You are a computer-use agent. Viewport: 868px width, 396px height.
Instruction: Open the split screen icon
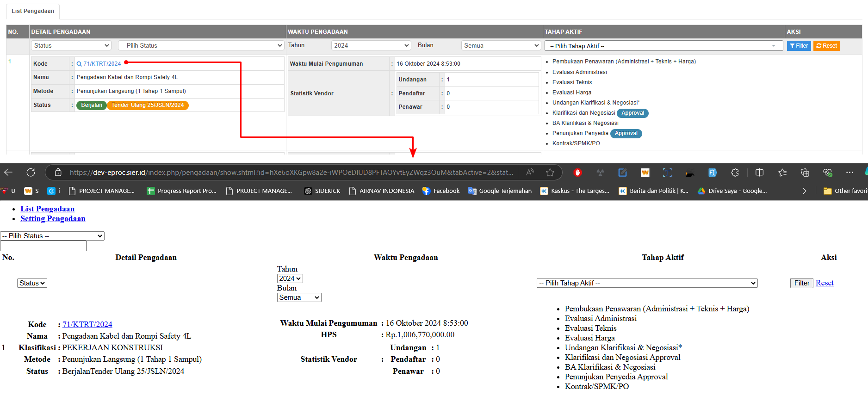coord(759,173)
